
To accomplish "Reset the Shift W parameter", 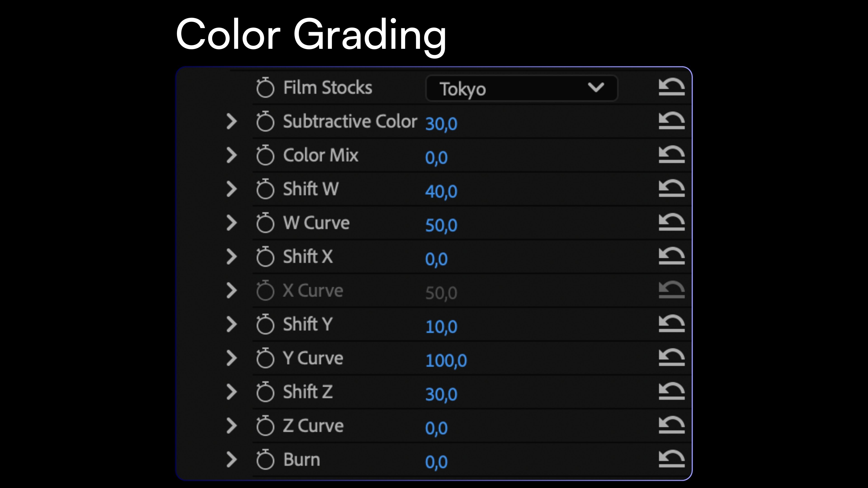I will [671, 188].
